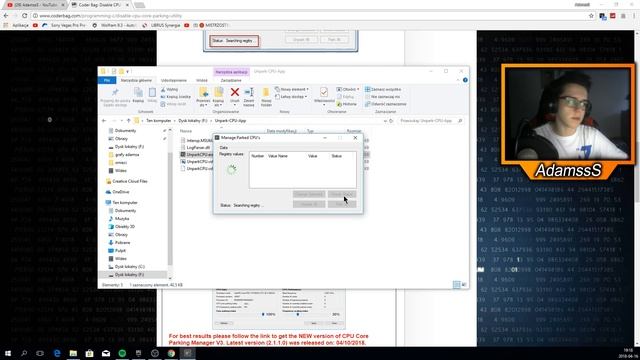640x360 pixels.
Task: Click the New folder (Nowy folder) ribbon icon
Action: 266,92
